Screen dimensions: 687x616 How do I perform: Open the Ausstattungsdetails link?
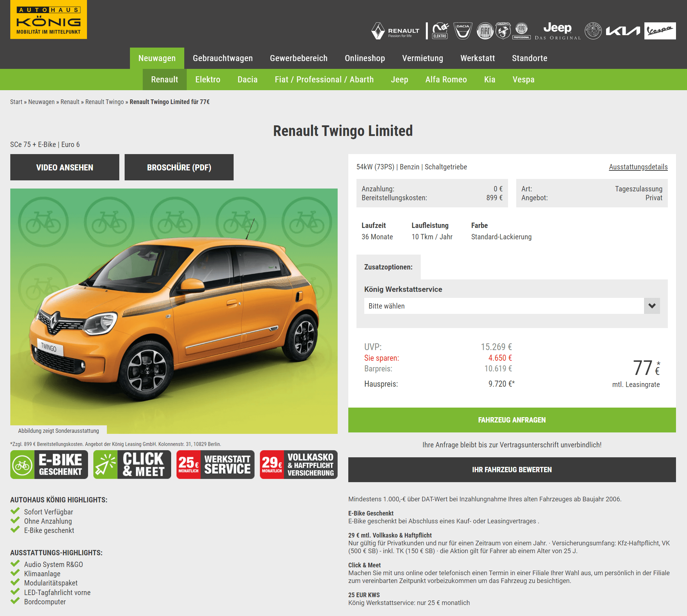click(x=638, y=167)
